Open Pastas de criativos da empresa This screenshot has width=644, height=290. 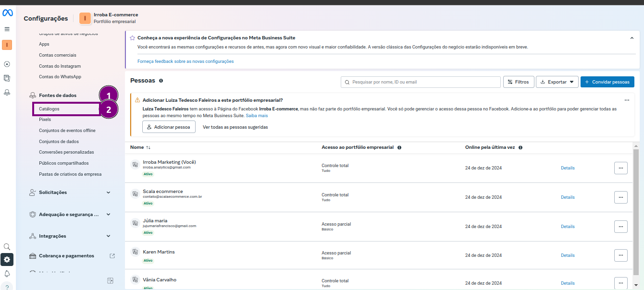70,174
